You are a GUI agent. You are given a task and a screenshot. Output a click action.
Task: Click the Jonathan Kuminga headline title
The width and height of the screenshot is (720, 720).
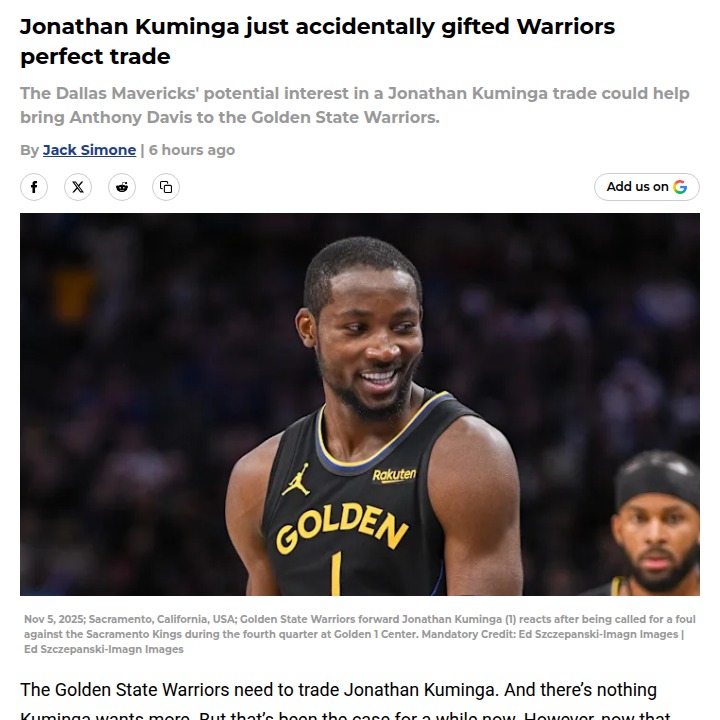pyautogui.click(x=317, y=41)
